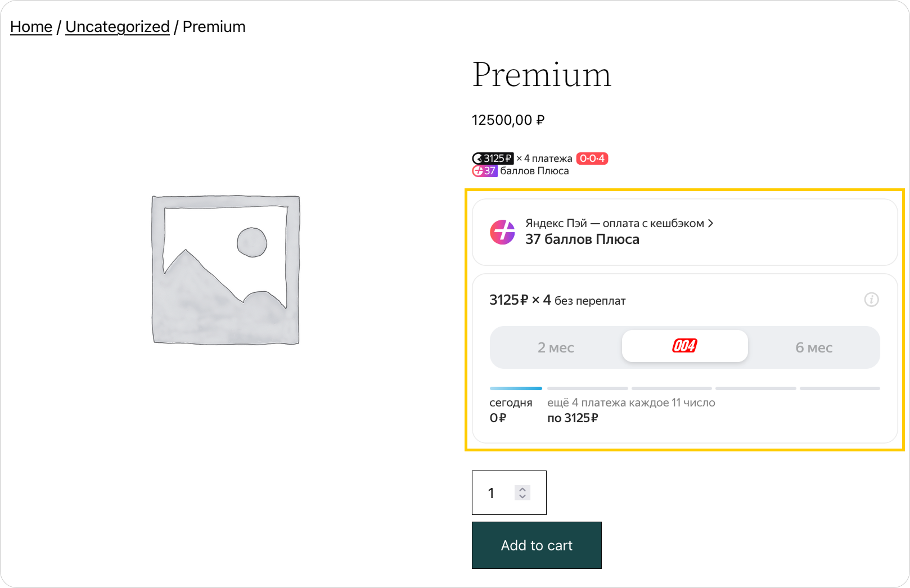Open the Яндекс Пэй cashback chevron
910x588 pixels.
(711, 223)
